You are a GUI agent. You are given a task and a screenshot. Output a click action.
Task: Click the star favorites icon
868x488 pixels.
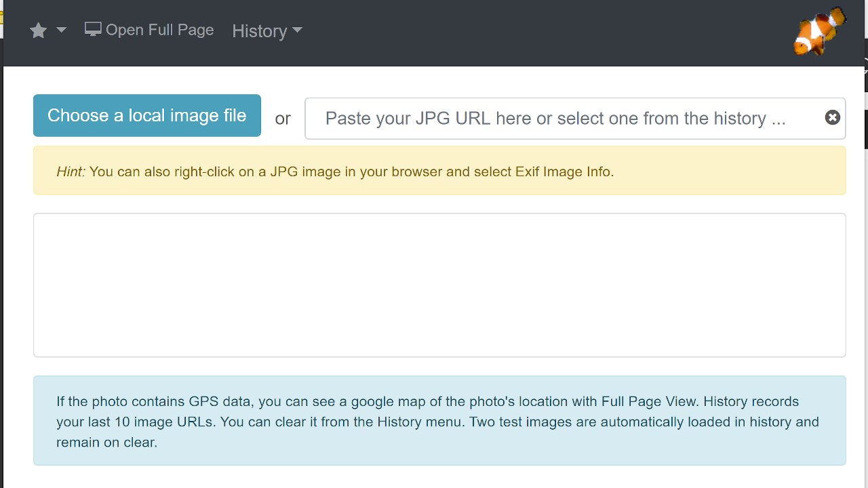tap(38, 30)
